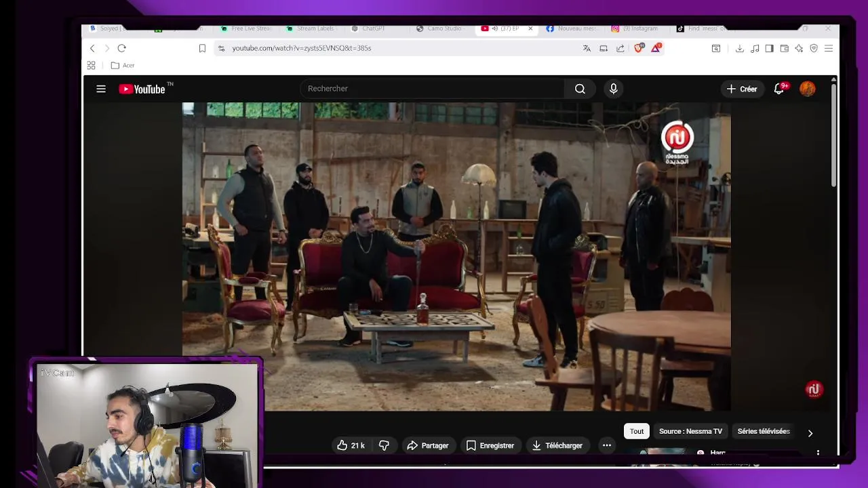Switch to the Instagram tab
Image resolution: width=868 pixels, height=488 pixels.
[635, 28]
